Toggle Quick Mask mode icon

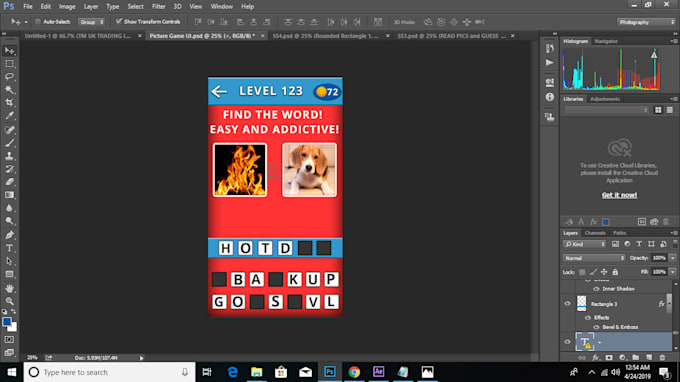tap(9, 340)
